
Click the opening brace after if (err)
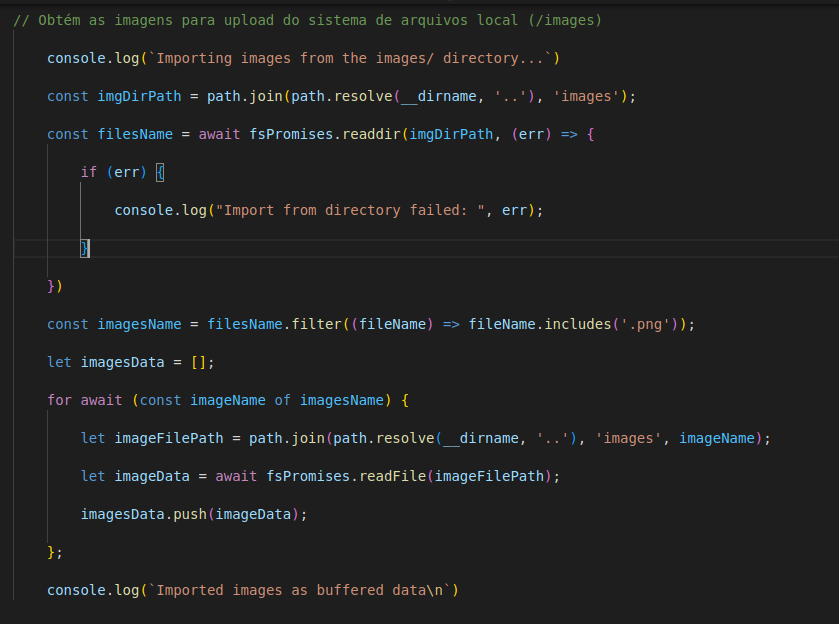[x=160, y=172]
